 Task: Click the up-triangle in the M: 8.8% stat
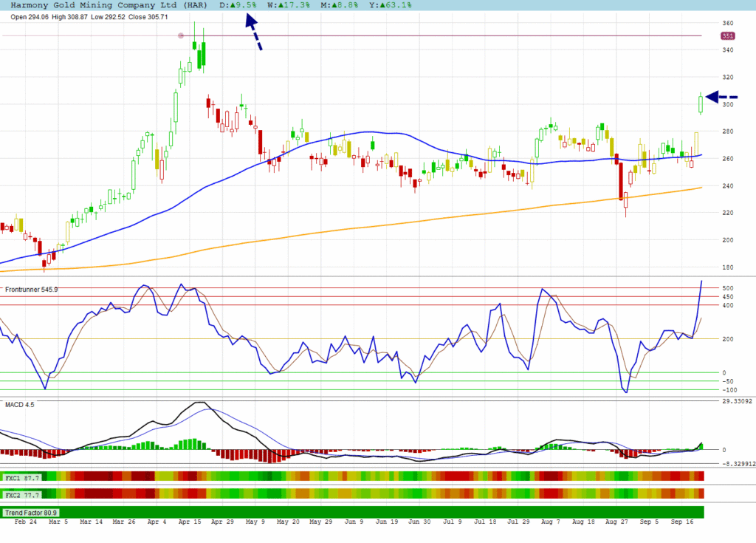click(x=335, y=5)
